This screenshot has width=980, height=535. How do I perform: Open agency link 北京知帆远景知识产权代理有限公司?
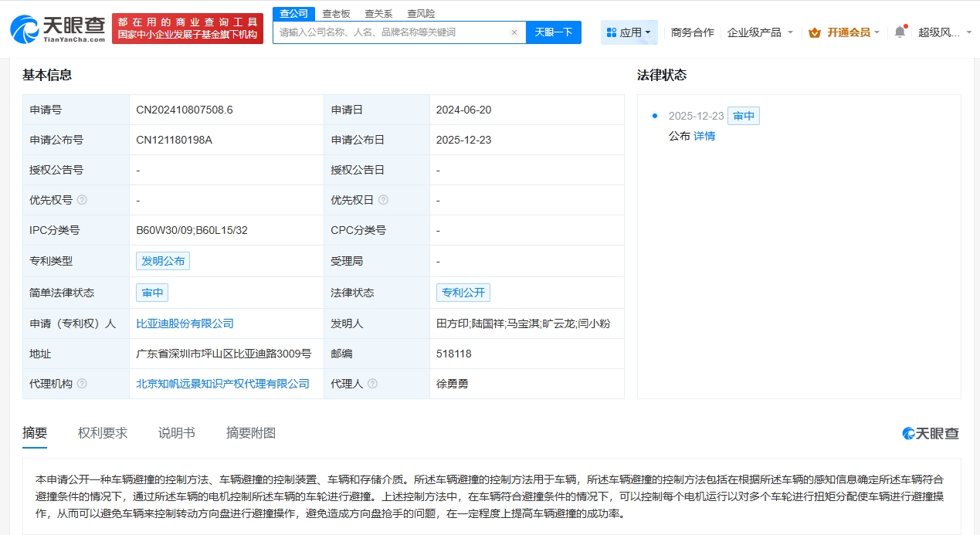(x=222, y=384)
